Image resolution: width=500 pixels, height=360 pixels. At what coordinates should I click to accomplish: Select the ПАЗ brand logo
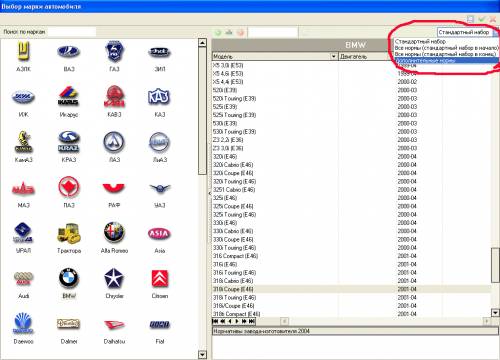click(x=69, y=187)
